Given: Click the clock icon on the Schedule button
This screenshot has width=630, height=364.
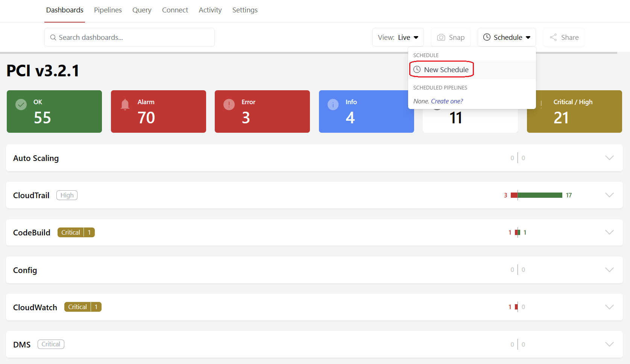Looking at the screenshot, I should tap(487, 37).
